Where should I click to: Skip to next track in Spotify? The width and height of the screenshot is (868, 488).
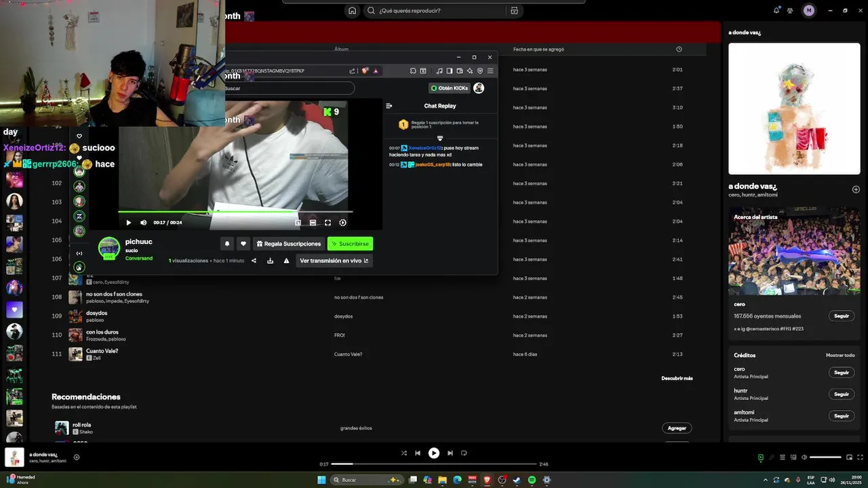coord(450,453)
